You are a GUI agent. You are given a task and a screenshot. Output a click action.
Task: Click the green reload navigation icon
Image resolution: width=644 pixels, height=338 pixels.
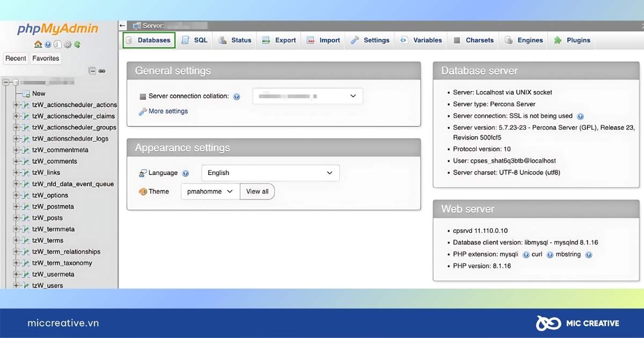click(77, 45)
